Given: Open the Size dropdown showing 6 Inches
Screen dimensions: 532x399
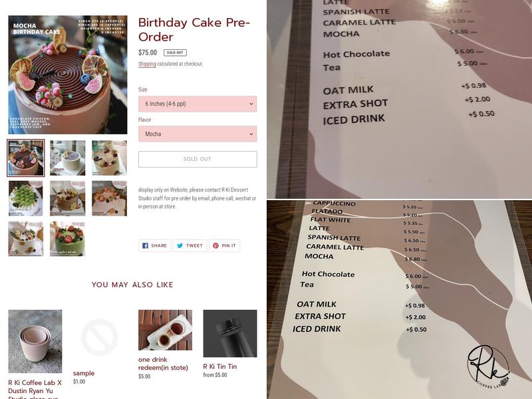Looking at the screenshot, I should tap(198, 104).
